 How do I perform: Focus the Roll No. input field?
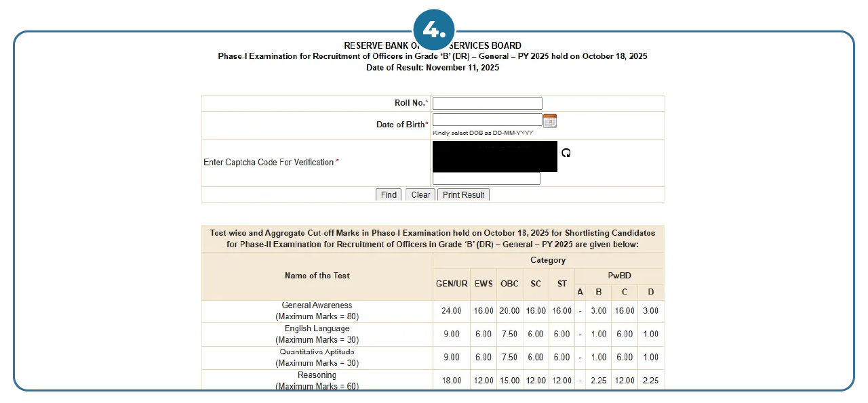click(x=487, y=103)
